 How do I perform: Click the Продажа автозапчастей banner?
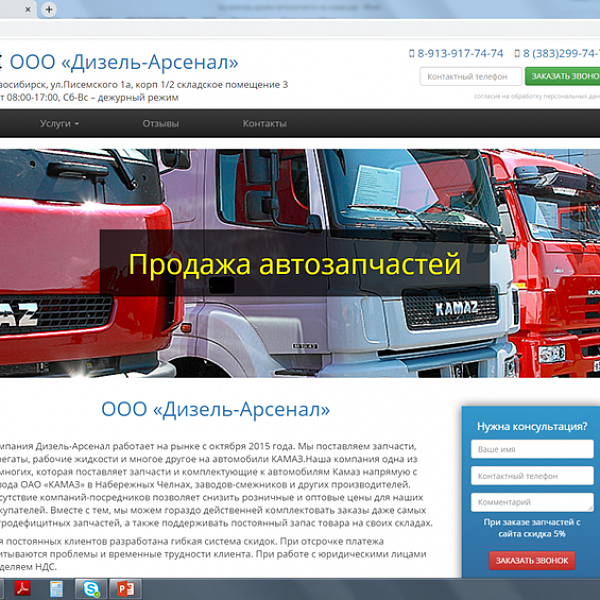click(294, 265)
